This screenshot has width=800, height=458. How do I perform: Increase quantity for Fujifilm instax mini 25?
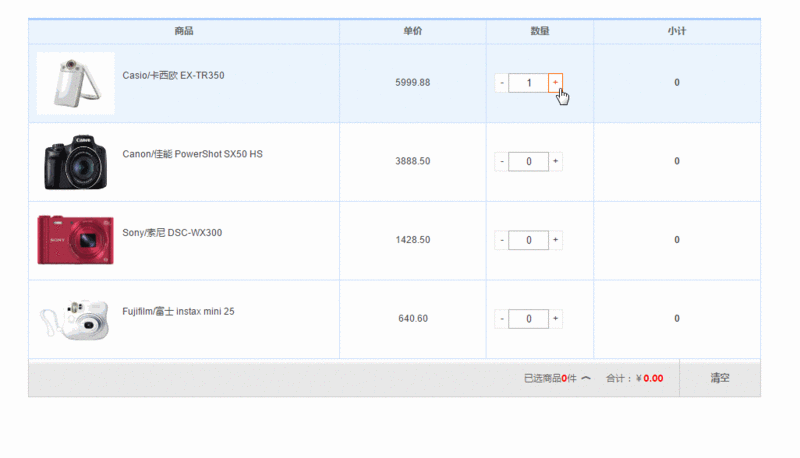pos(555,318)
